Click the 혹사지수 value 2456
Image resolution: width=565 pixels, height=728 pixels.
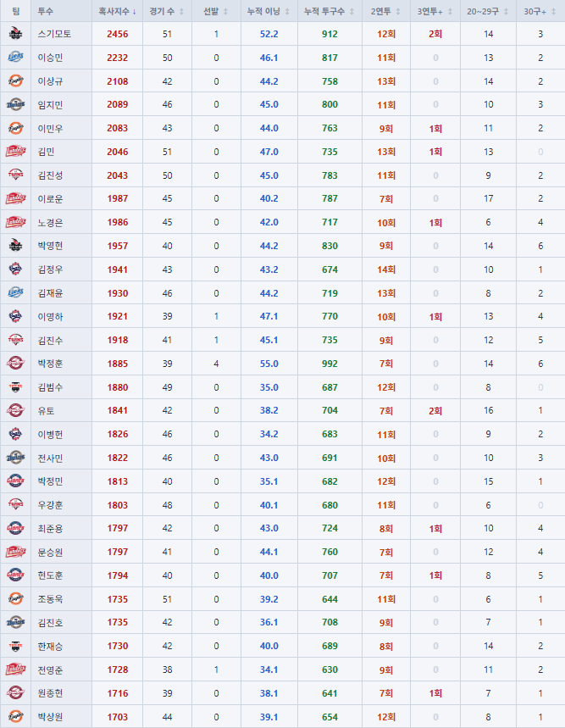tap(118, 34)
